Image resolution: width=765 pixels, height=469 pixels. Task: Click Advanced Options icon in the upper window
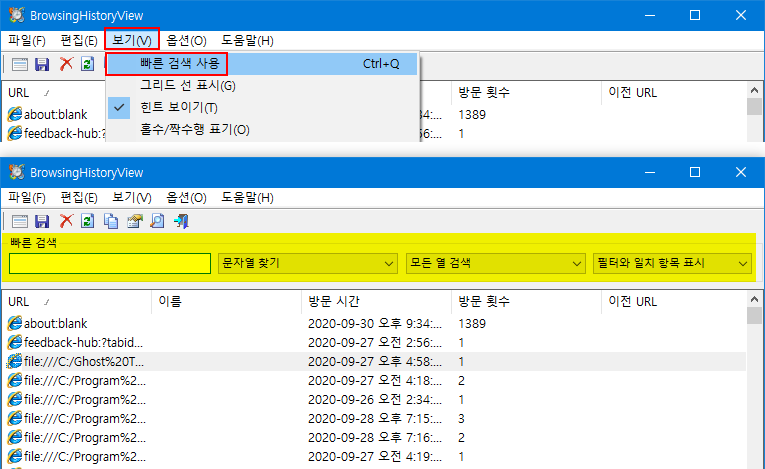click(20, 64)
